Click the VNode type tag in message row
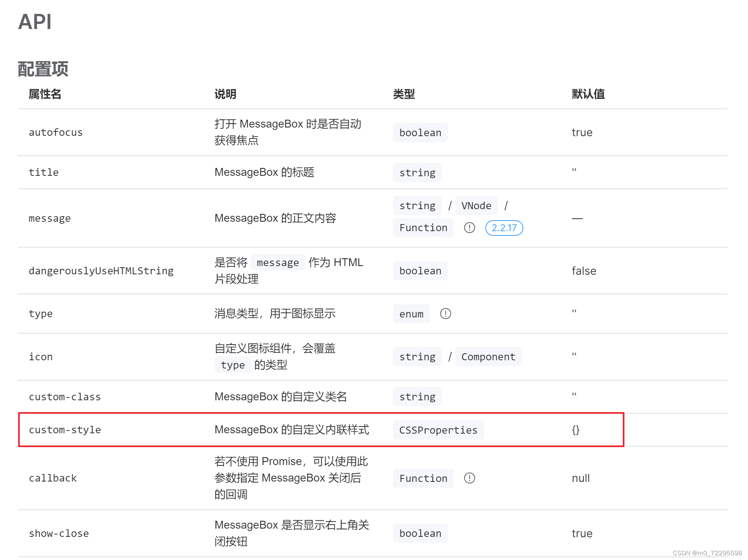 point(476,205)
